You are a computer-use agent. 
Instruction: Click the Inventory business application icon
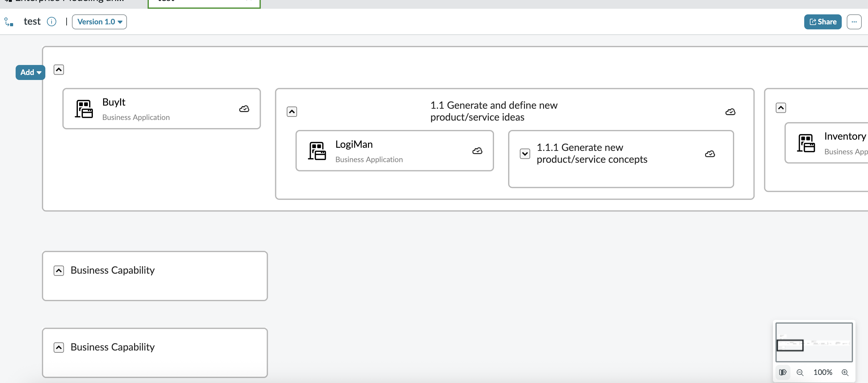[x=806, y=143]
